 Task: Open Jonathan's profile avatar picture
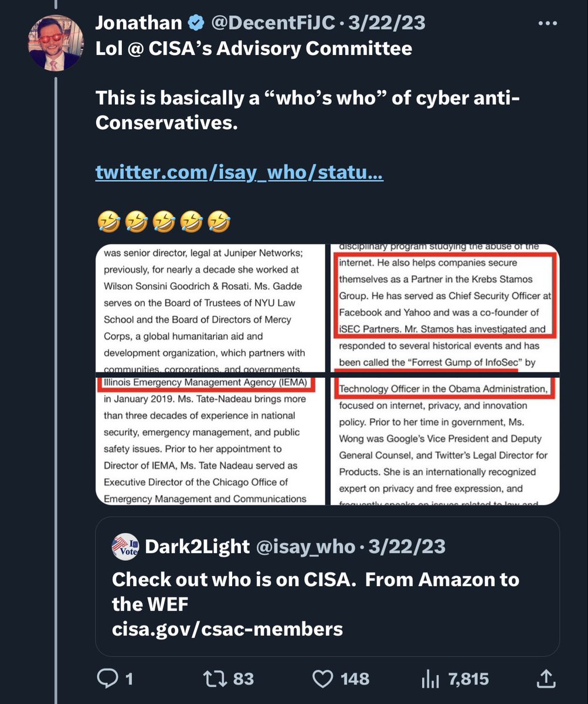click(x=56, y=42)
